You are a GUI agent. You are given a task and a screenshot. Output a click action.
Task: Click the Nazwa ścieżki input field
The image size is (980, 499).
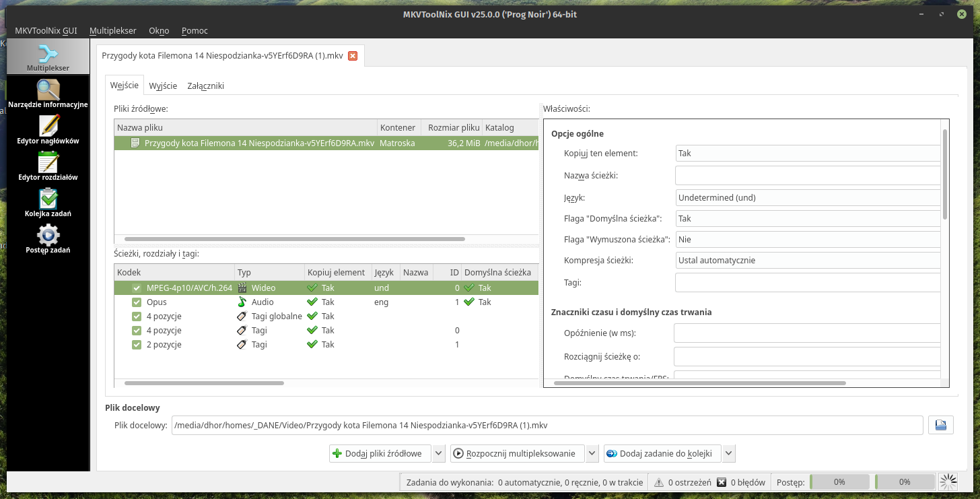coord(808,175)
